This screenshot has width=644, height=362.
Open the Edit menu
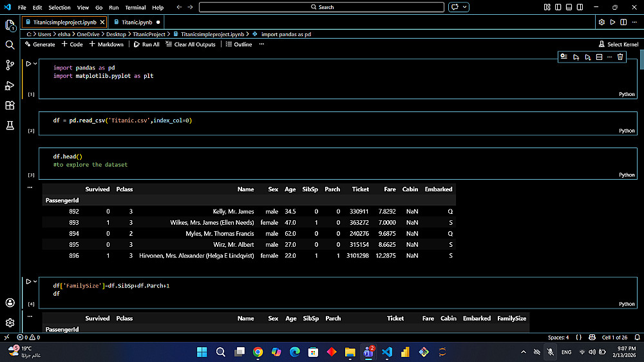click(37, 7)
